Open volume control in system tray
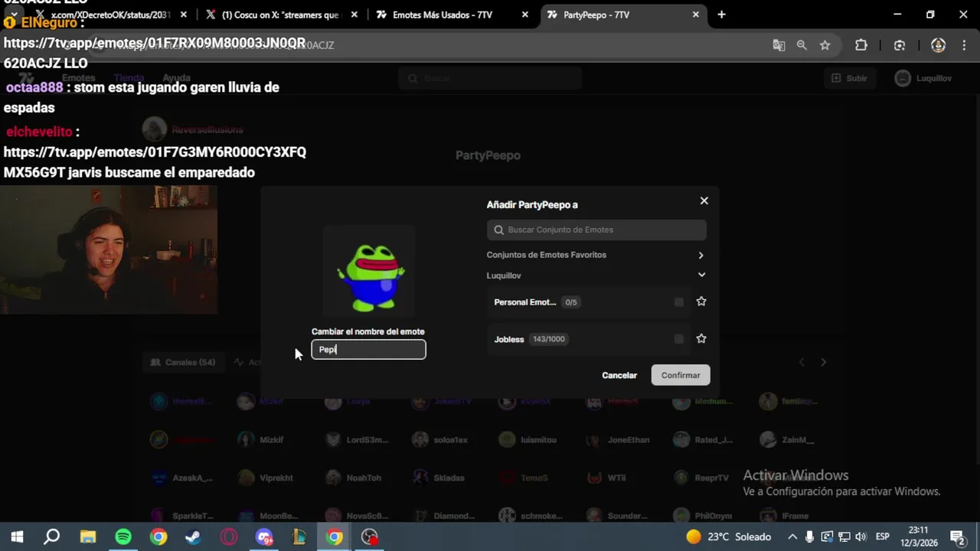The height and width of the screenshot is (551, 980). [861, 536]
